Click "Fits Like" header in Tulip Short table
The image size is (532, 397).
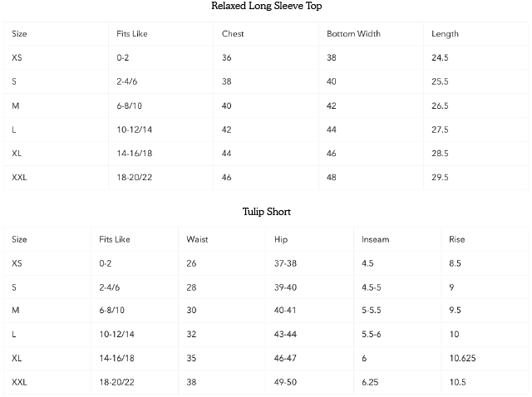click(114, 239)
